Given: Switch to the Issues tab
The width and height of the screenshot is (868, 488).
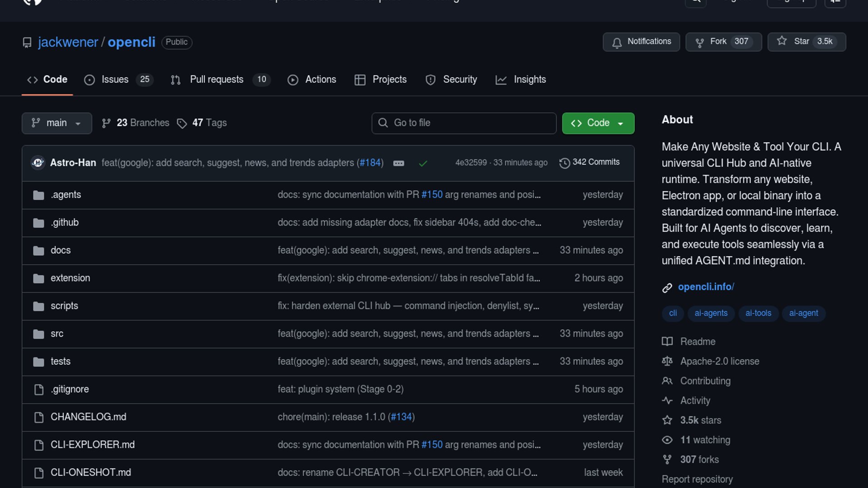Looking at the screenshot, I should click(x=115, y=80).
